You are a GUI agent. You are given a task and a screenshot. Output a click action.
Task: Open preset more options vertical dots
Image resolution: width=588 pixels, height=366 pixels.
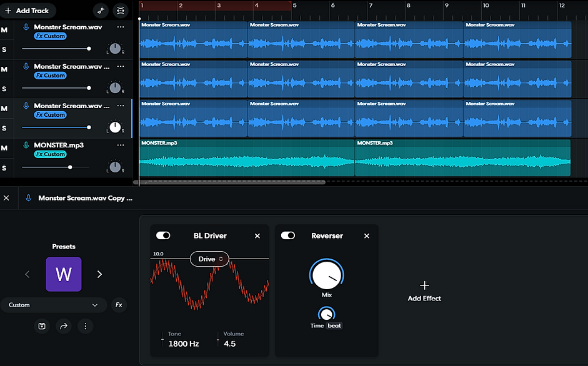point(86,326)
